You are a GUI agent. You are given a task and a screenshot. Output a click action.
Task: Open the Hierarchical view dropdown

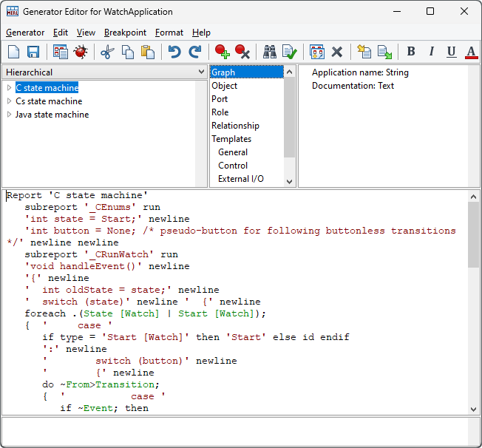pos(201,72)
